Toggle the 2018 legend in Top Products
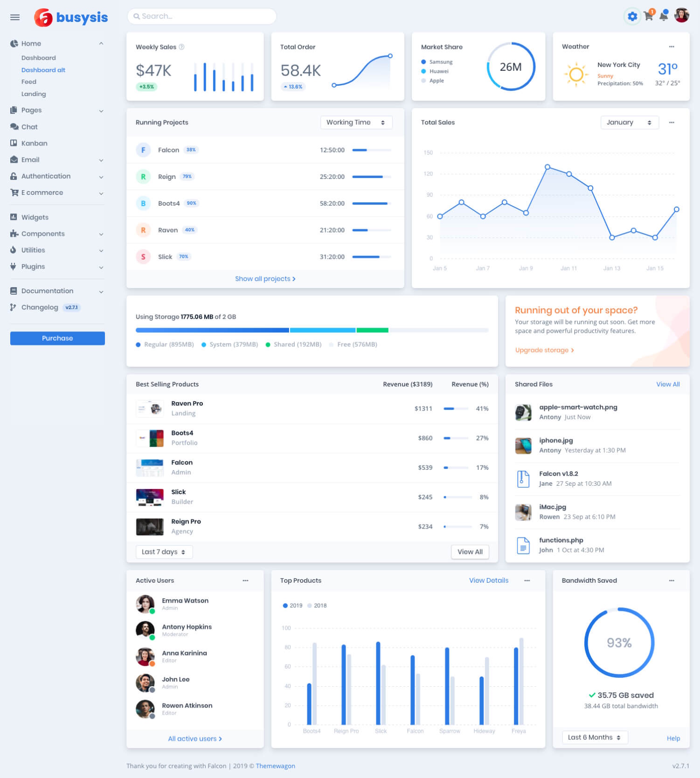The width and height of the screenshot is (700, 778). pos(317,606)
